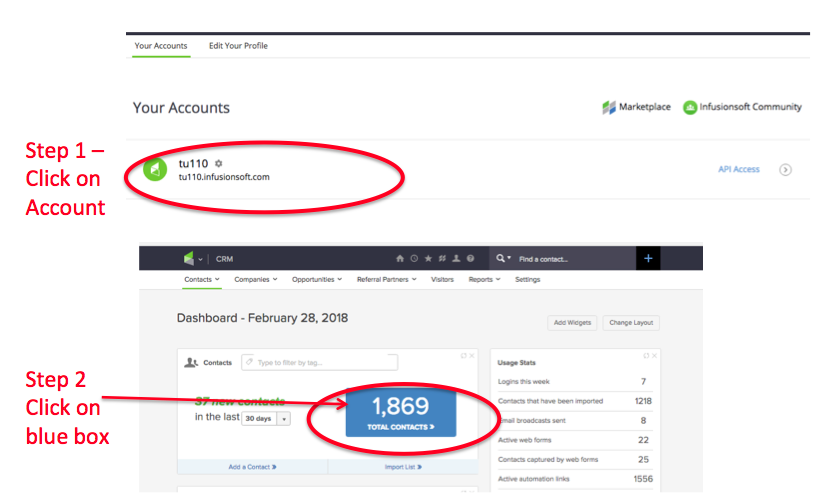Close the Usage Stats widget

click(654, 356)
